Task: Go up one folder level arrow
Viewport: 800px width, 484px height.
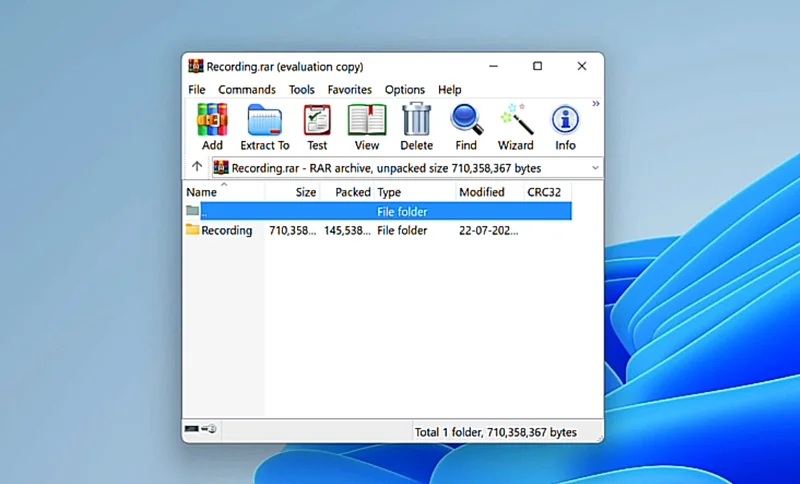Action: pos(197,167)
